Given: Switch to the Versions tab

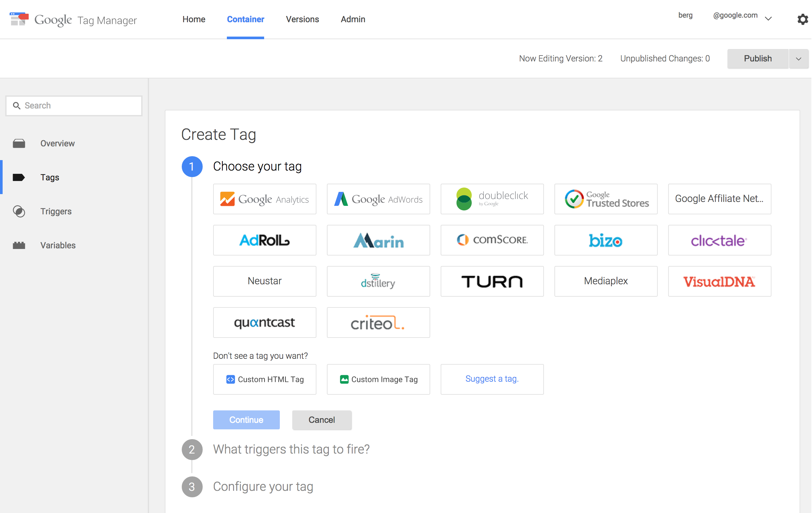Looking at the screenshot, I should point(302,19).
